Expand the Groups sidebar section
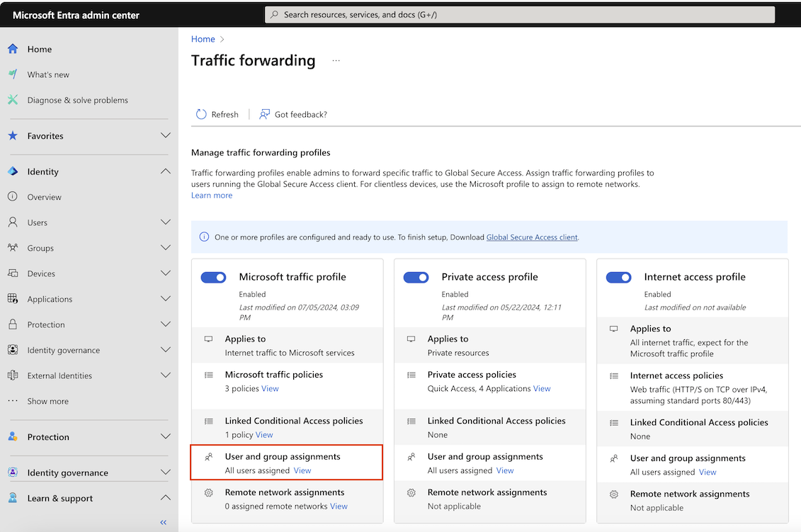Screen dimensions: 801x532 pos(165,248)
